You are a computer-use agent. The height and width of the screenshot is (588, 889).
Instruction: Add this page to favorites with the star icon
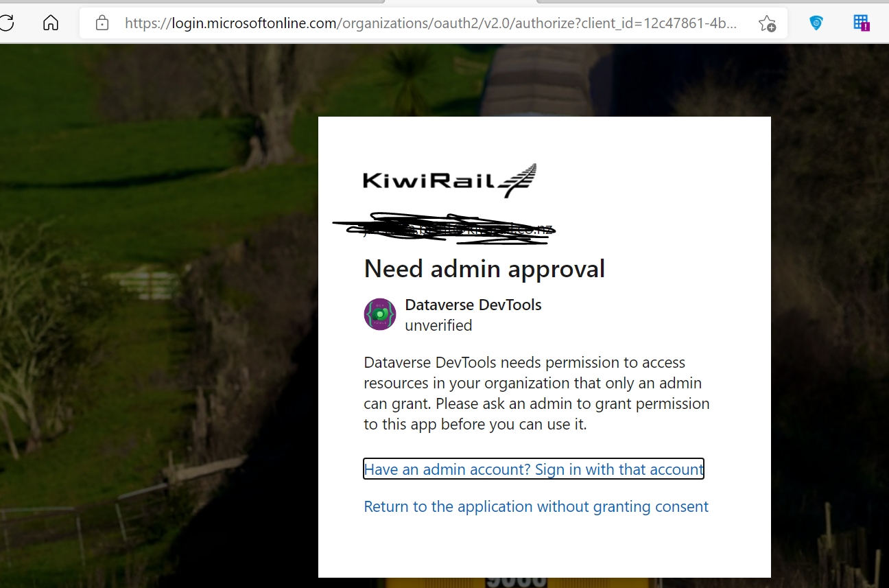tap(767, 23)
